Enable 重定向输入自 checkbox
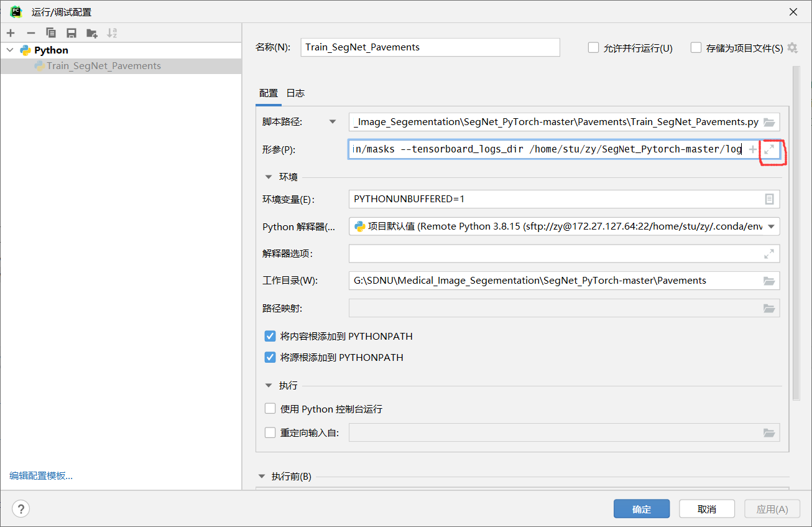Image resolution: width=812 pixels, height=527 pixels. click(x=270, y=432)
